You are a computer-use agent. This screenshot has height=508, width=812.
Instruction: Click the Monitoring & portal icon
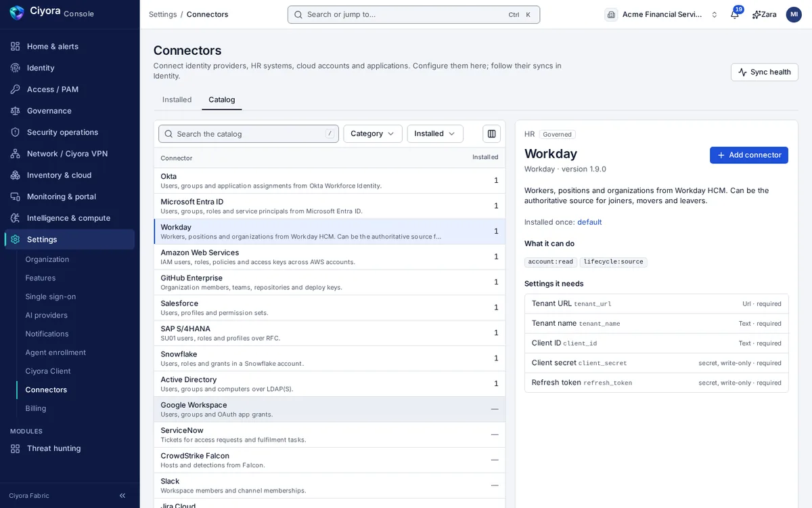tap(15, 196)
